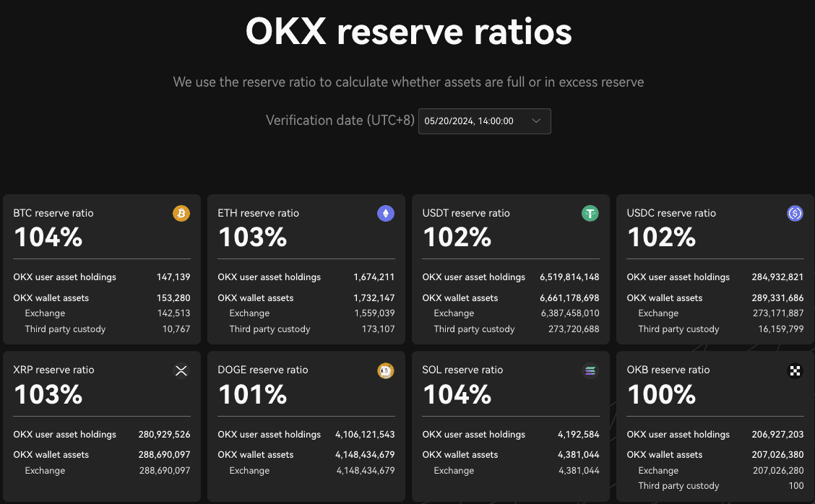Click the SOL reserve ratio heading

tap(462, 370)
